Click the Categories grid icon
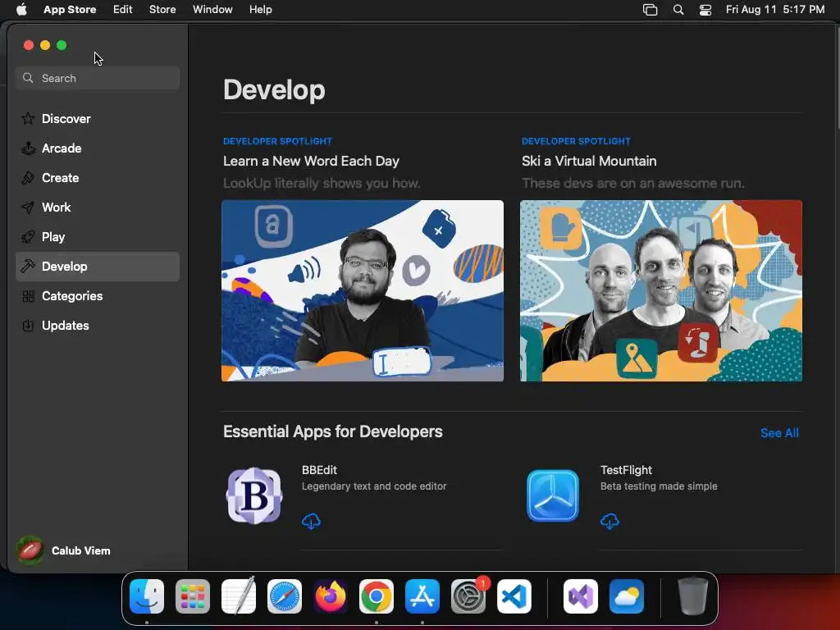This screenshot has height=630, width=840. [x=28, y=295]
